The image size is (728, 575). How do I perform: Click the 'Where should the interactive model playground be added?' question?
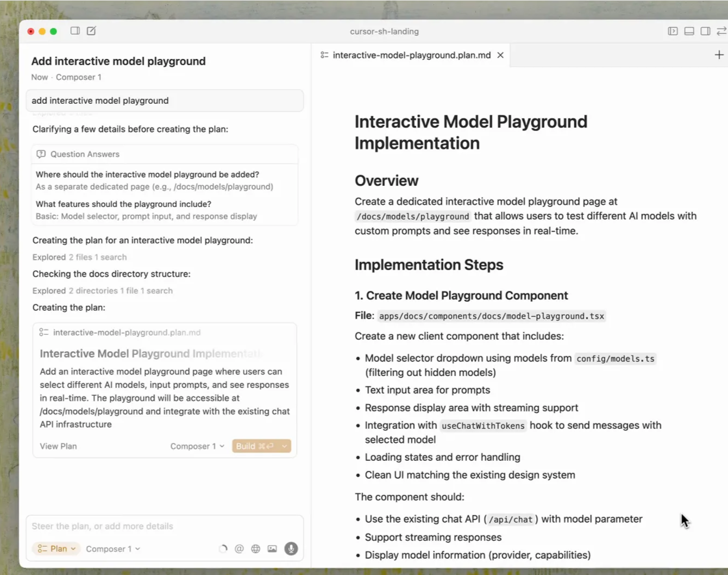[x=147, y=174]
